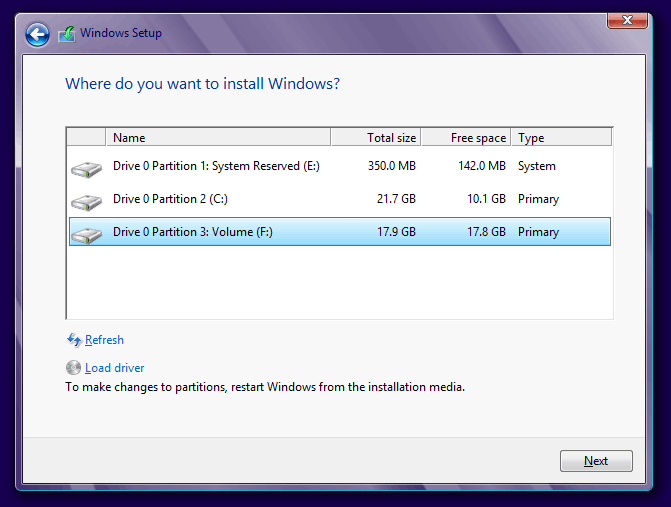Sort by Free space column header

point(466,137)
